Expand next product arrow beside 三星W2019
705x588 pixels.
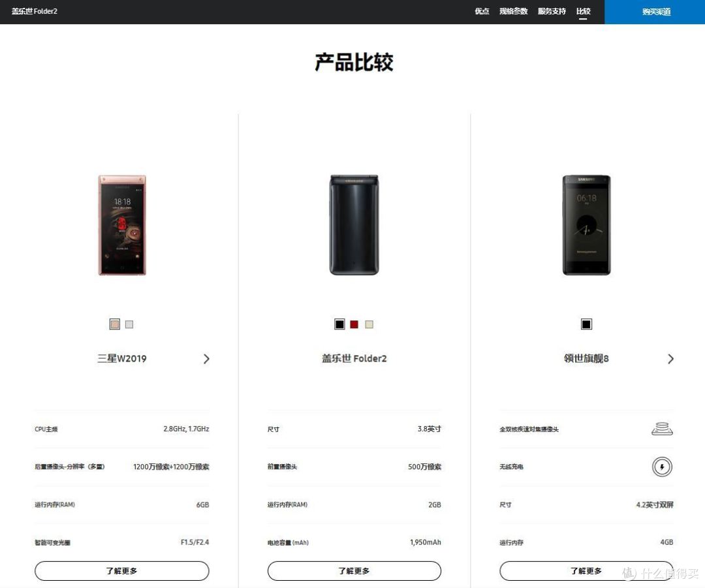206,359
